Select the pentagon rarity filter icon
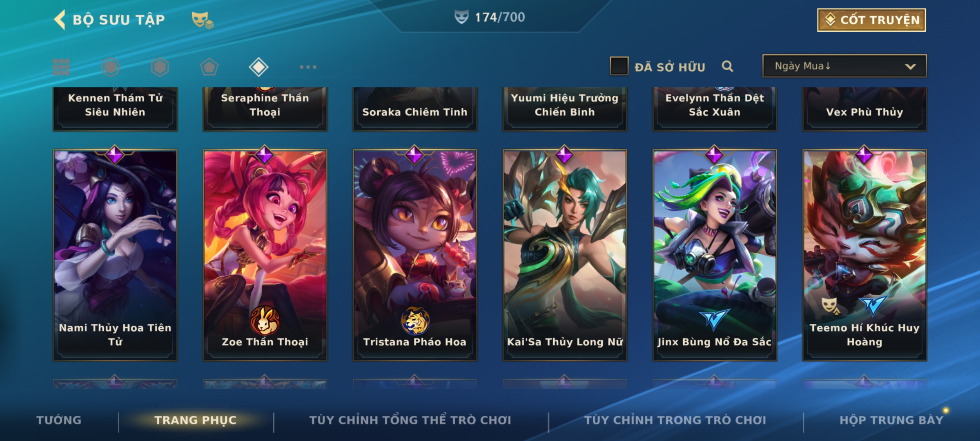 209,67
